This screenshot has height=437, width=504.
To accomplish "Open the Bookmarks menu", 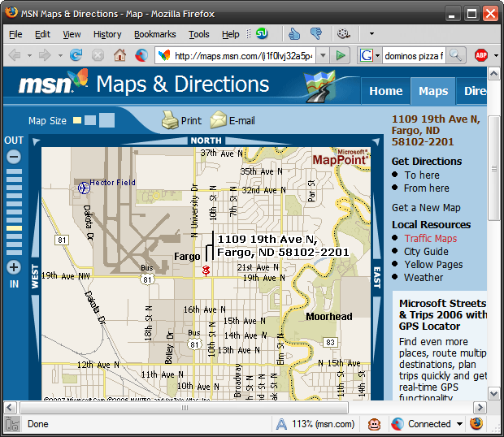I will pyautogui.click(x=155, y=34).
